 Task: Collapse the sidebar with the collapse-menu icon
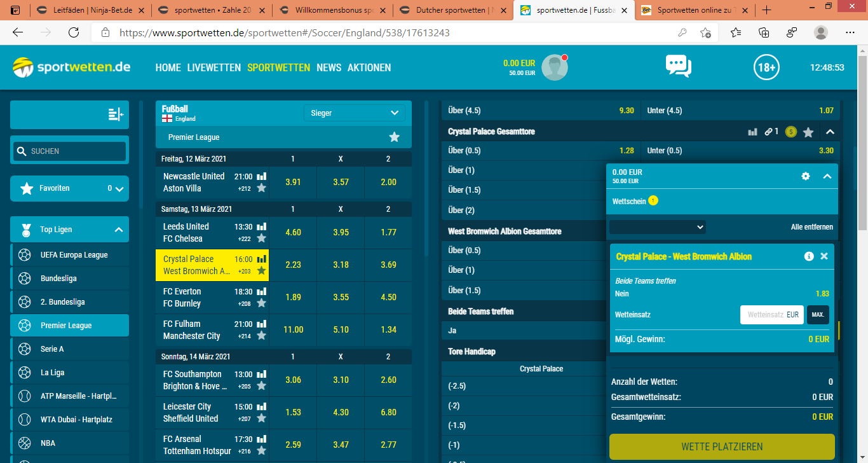116,114
